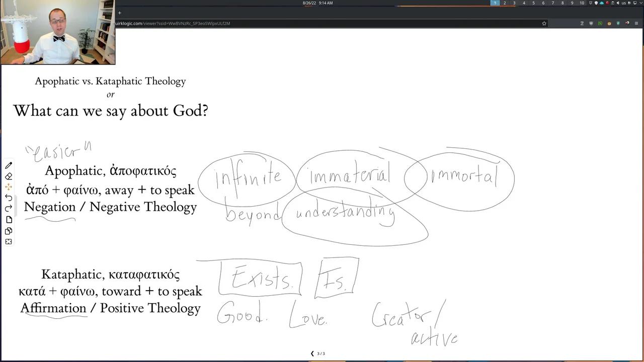This screenshot has height=362, width=644.
Task: Undo the last drawn stroke
Action: coord(8,198)
